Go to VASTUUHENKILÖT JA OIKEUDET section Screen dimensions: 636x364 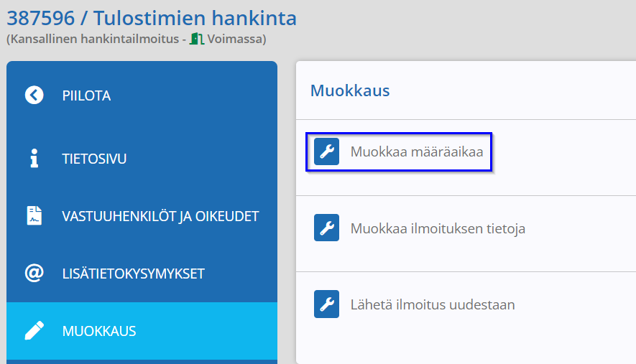click(x=142, y=215)
